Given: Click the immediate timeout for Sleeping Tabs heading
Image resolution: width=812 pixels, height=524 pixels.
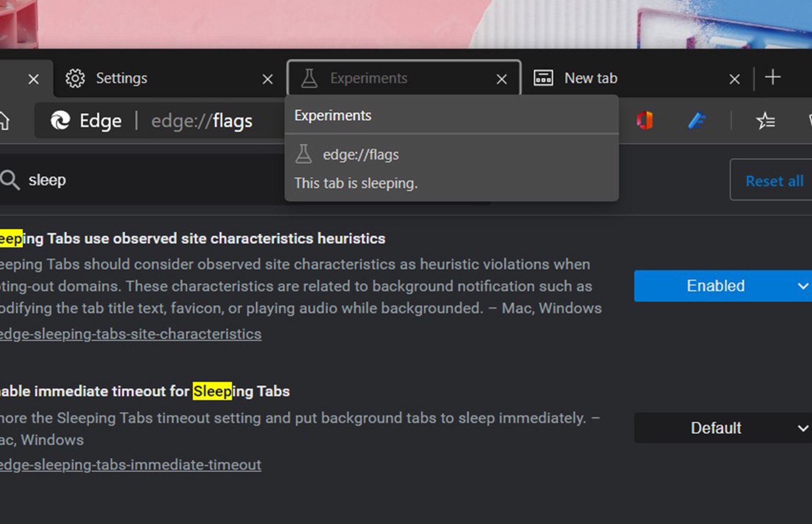Looking at the screenshot, I should point(145,391).
